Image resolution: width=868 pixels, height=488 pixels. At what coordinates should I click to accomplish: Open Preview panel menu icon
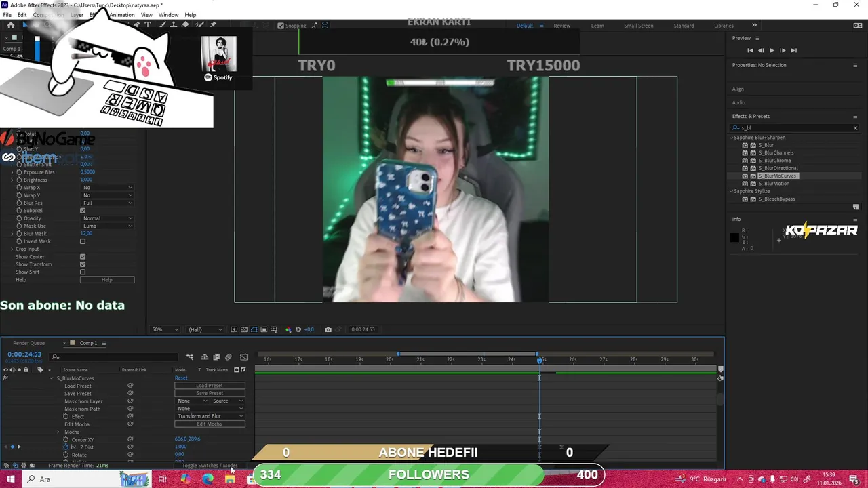point(757,38)
